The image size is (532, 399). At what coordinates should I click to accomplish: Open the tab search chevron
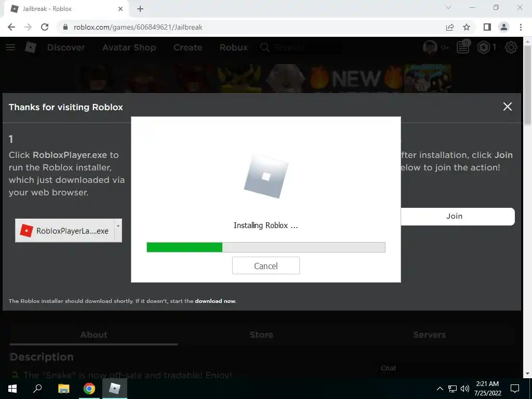tap(448, 7)
